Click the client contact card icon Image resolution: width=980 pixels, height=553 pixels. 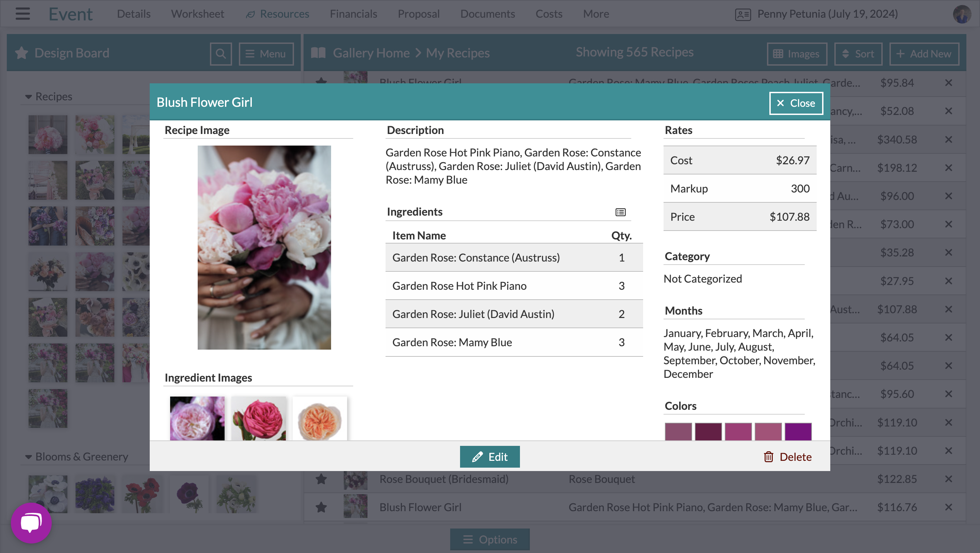[x=742, y=14]
